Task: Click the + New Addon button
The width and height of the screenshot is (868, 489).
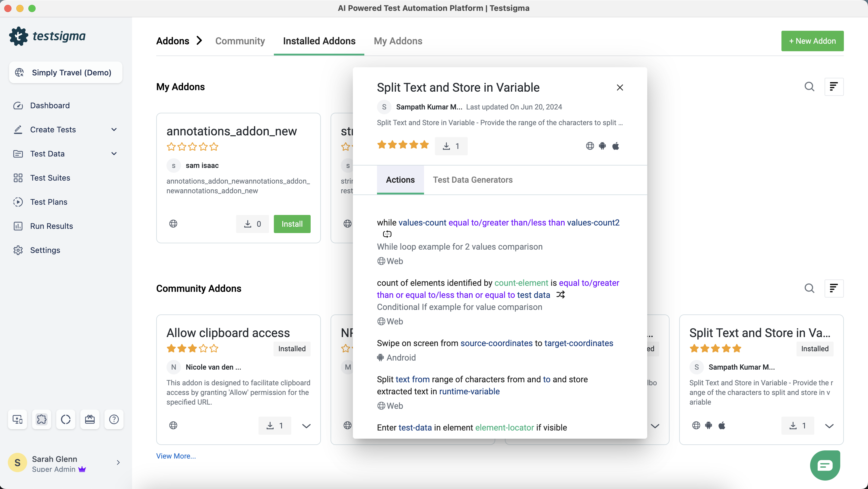Action: click(812, 41)
